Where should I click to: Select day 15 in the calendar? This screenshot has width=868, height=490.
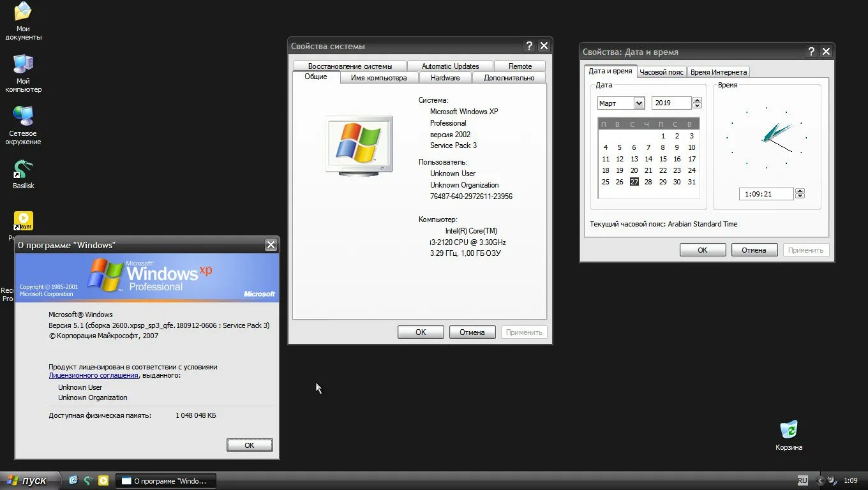pos(663,159)
